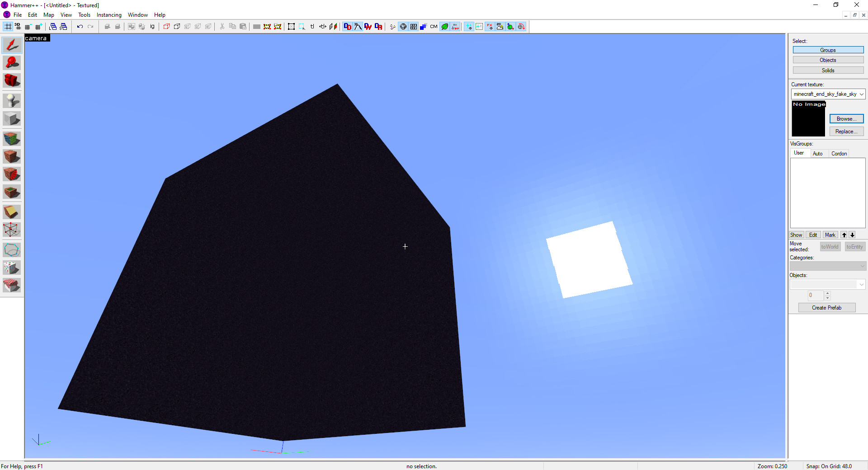Open the Texture Application tool

click(x=11, y=139)
